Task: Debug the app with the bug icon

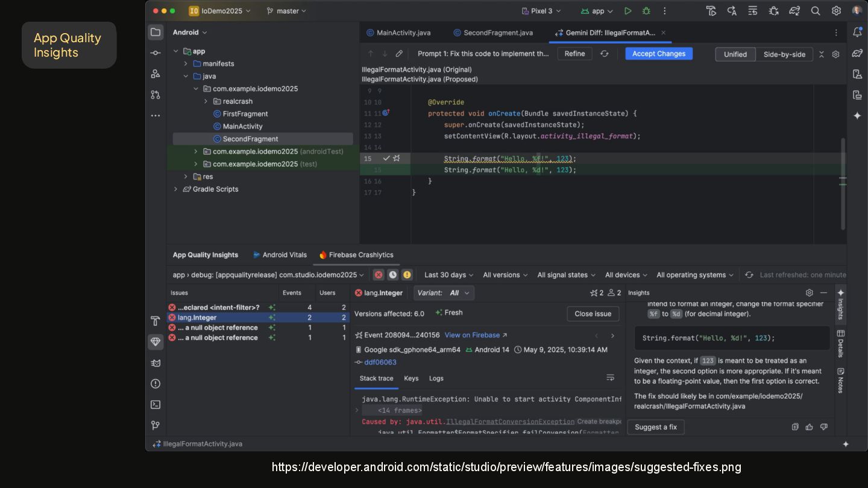Action: click(647, 11)
